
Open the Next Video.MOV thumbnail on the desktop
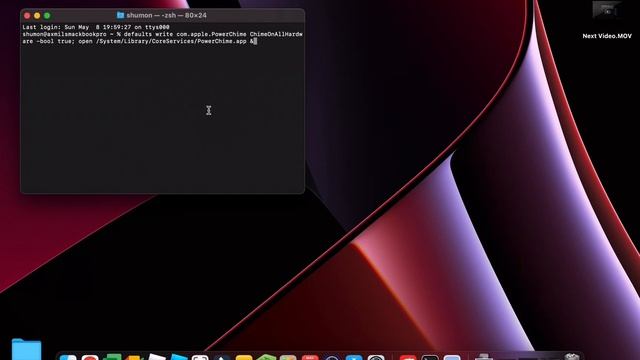[x=607, y=10]
